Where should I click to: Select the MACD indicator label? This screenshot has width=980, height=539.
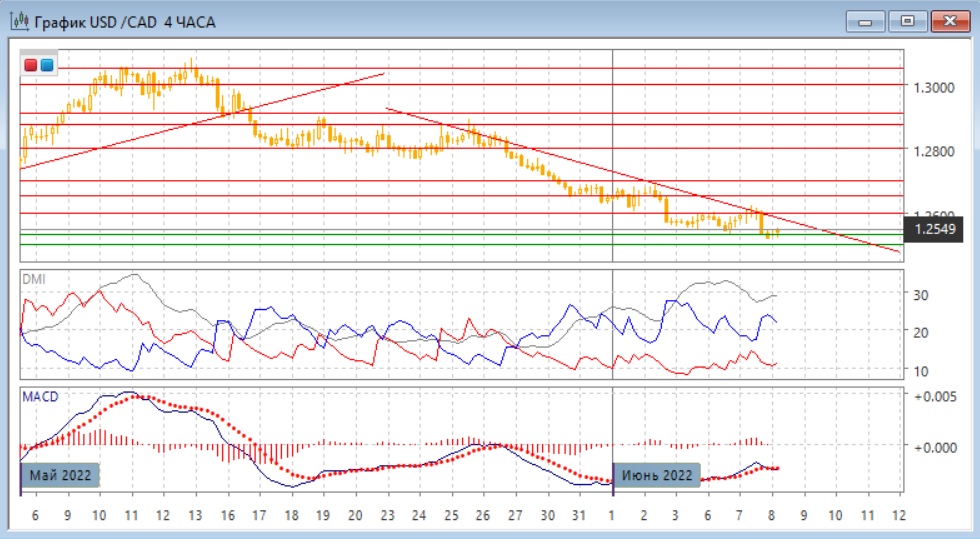pyautogui.click(x=40, y=397)
